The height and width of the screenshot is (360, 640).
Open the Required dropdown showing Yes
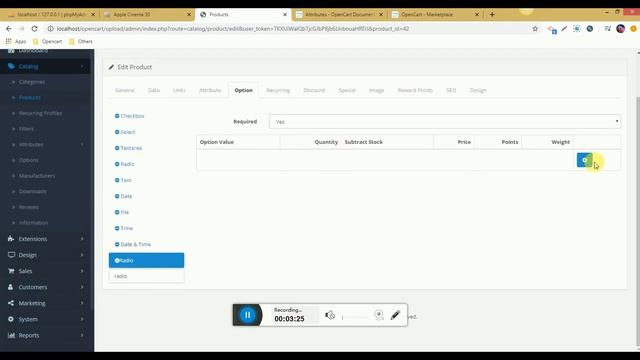point(444,121)
